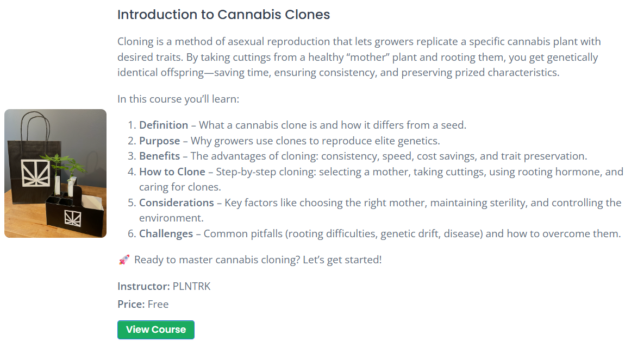644x348 pixels.
Task: Click the leaf logo on the black box
Action: coord(73,218)
